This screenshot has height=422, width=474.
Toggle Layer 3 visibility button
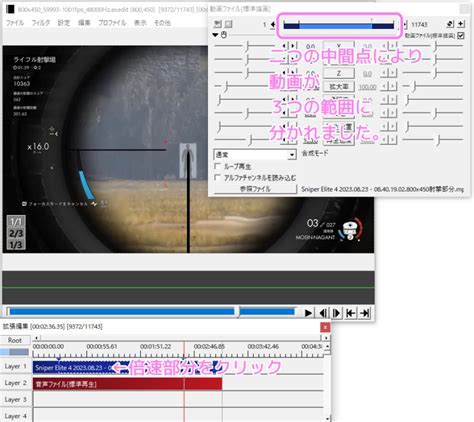pos(15,399)
